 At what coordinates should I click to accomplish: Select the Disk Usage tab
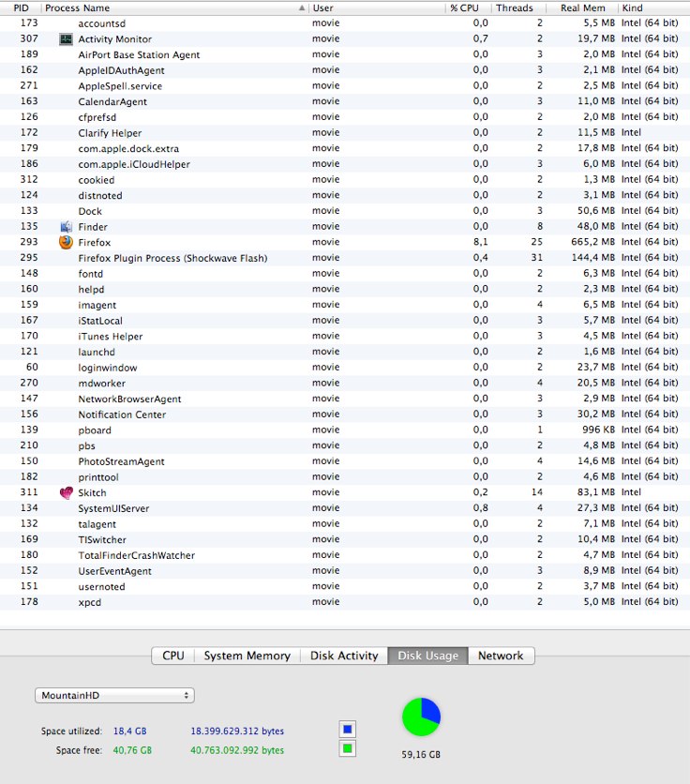pos(428,656)
